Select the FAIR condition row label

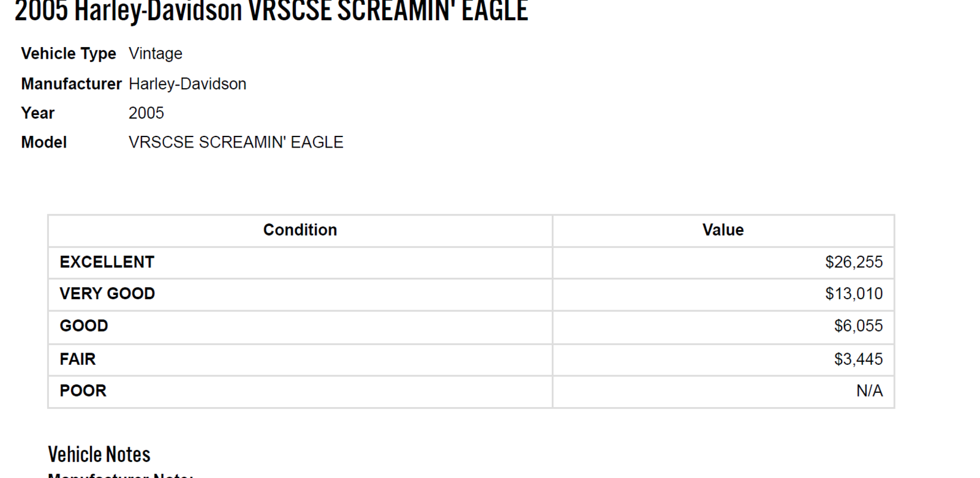[78, 359]
